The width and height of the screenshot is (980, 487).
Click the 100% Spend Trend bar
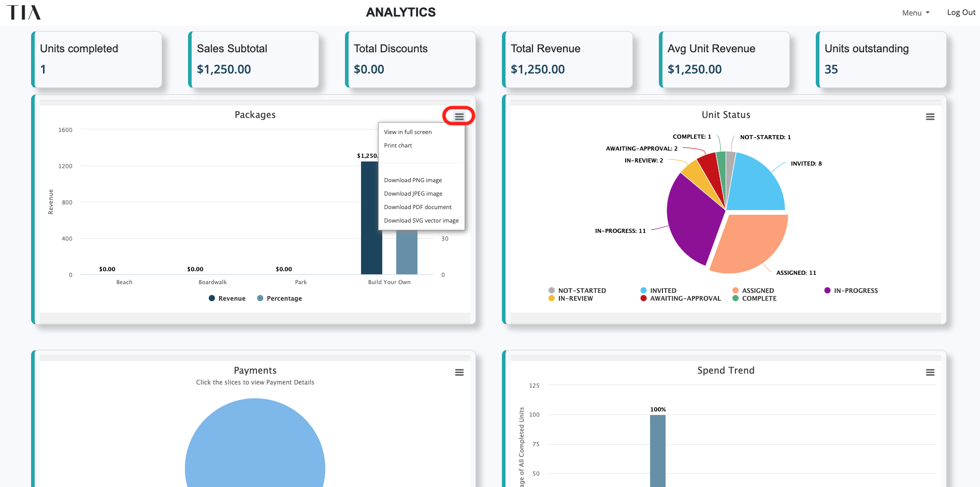658,451
